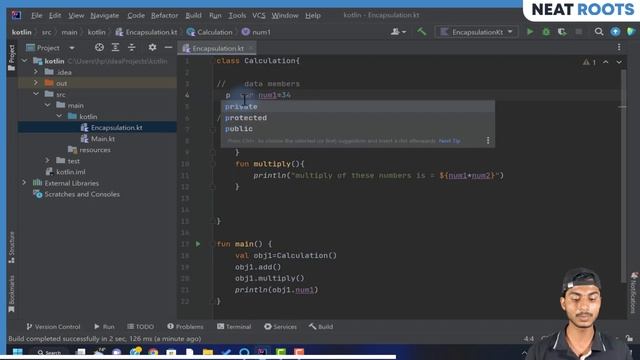Collapse the main folder

[47, 105]
